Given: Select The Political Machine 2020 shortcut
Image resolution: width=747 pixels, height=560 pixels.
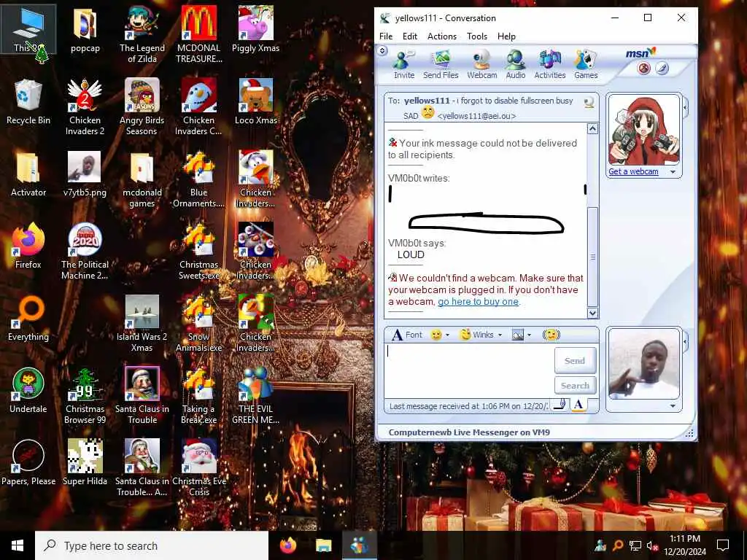Looking at the screenshot, I should coord(85,251).
